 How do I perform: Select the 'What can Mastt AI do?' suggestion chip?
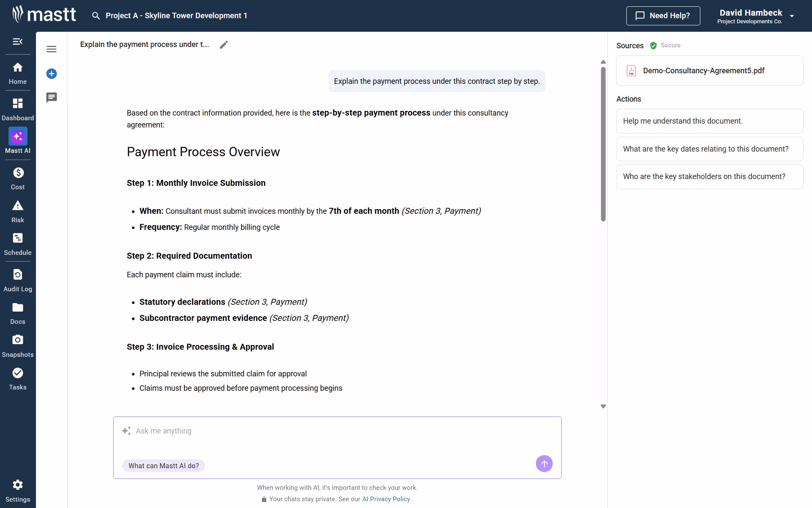coord(163,466)
